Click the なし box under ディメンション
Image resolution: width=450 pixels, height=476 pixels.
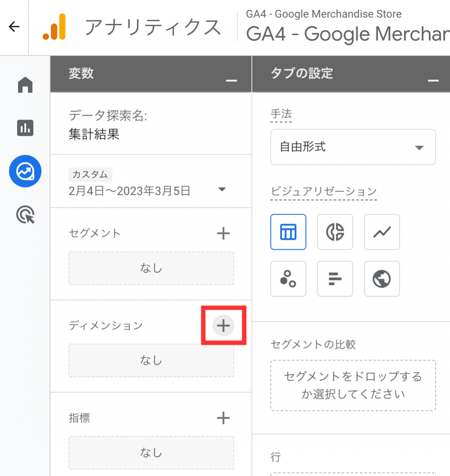click(151, 360)
